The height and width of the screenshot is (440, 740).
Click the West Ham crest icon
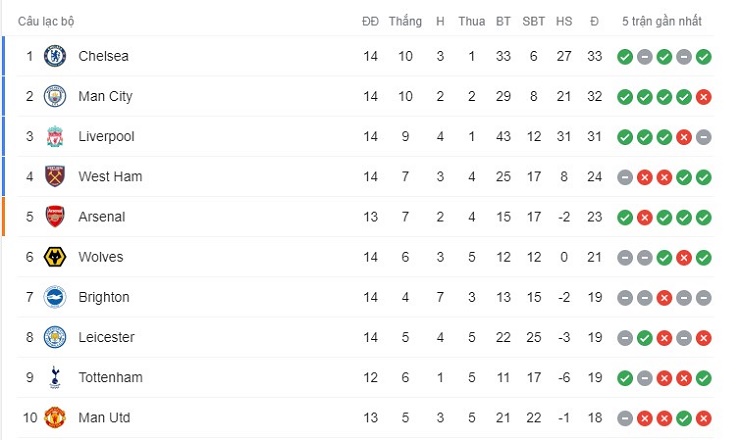coord(55,176)
